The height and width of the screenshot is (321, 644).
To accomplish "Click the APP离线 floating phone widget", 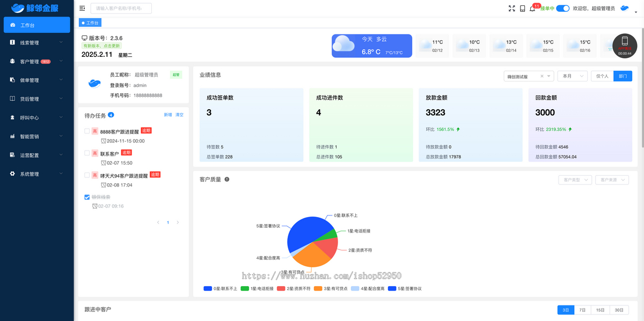I will click(625, 45).
